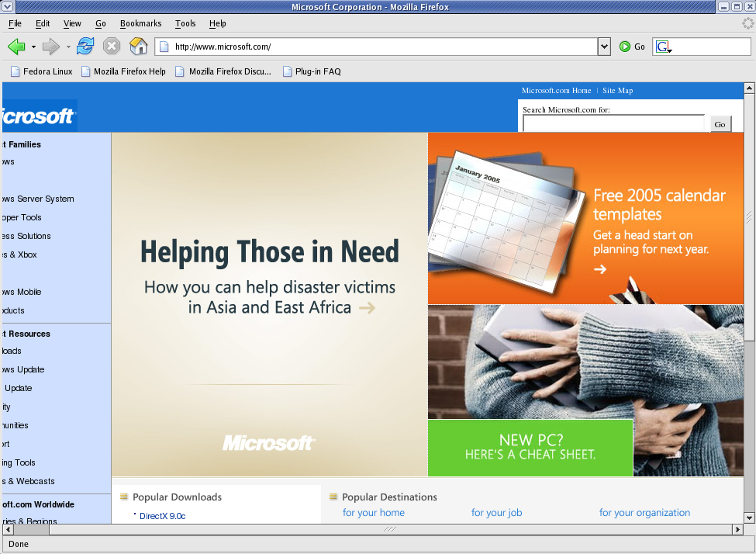Open the 'for your job' destinations link

(496, 513)
